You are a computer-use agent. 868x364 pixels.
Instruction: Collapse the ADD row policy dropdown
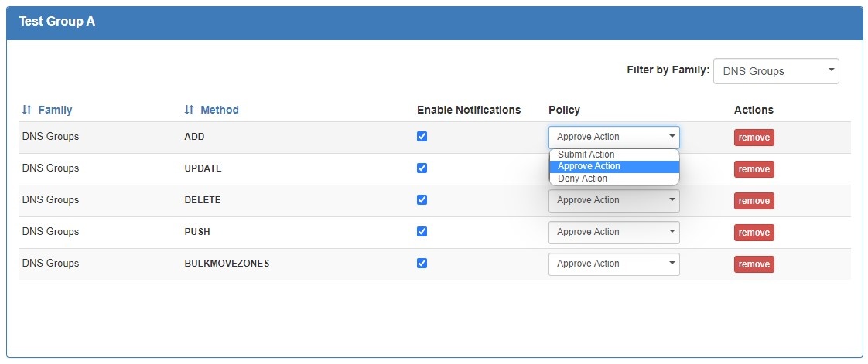tap(613, 138)
